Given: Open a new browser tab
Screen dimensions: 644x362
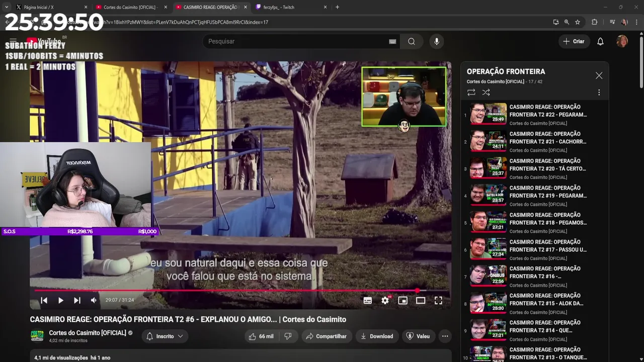Looking at the screenshot, I should click(337, 7).
